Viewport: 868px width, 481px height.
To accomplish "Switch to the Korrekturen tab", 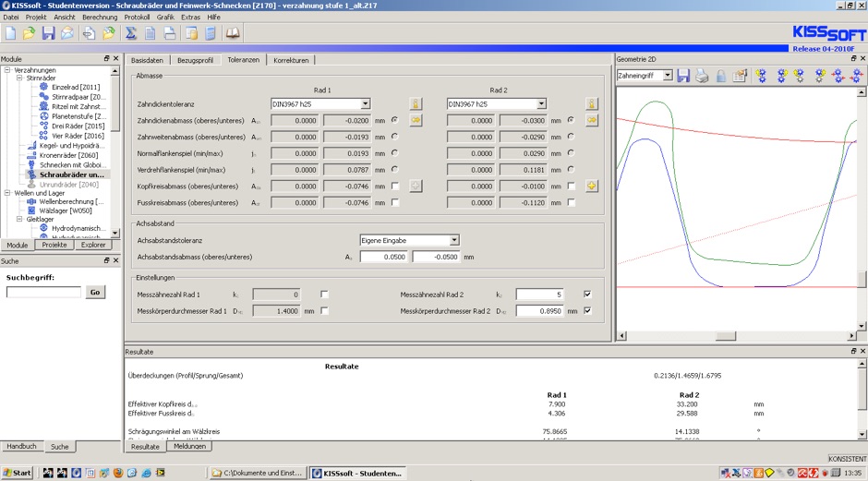I will pyautogui.click(x=291, y=60).
